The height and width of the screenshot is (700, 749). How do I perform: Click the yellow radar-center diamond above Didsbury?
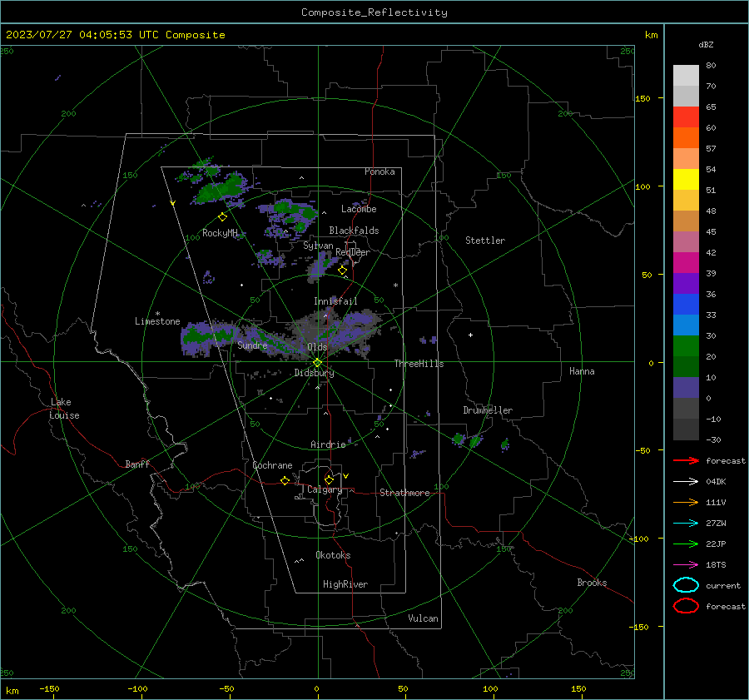click(x=317, y=362)
